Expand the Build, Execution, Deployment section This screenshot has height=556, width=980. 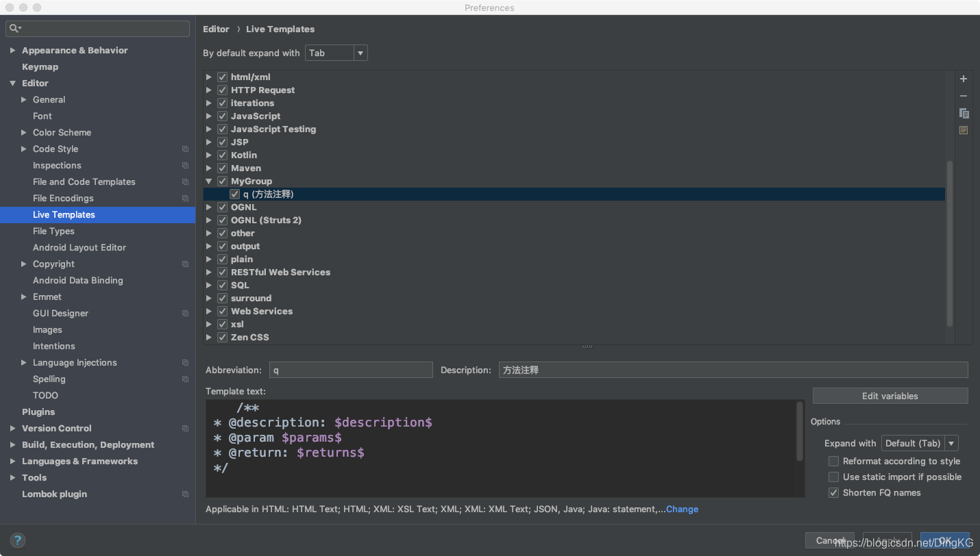pos(12,445)
